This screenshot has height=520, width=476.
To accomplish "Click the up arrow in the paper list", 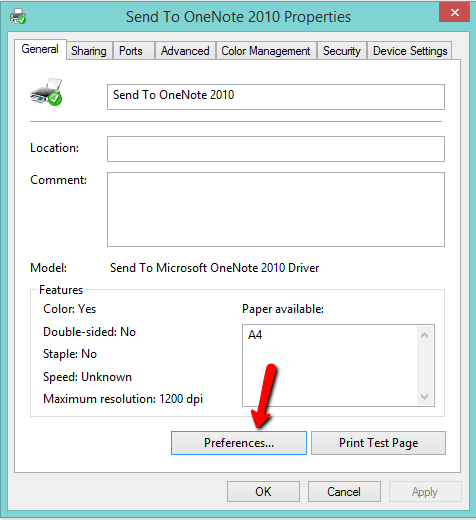I will click(x=424, y=335).
